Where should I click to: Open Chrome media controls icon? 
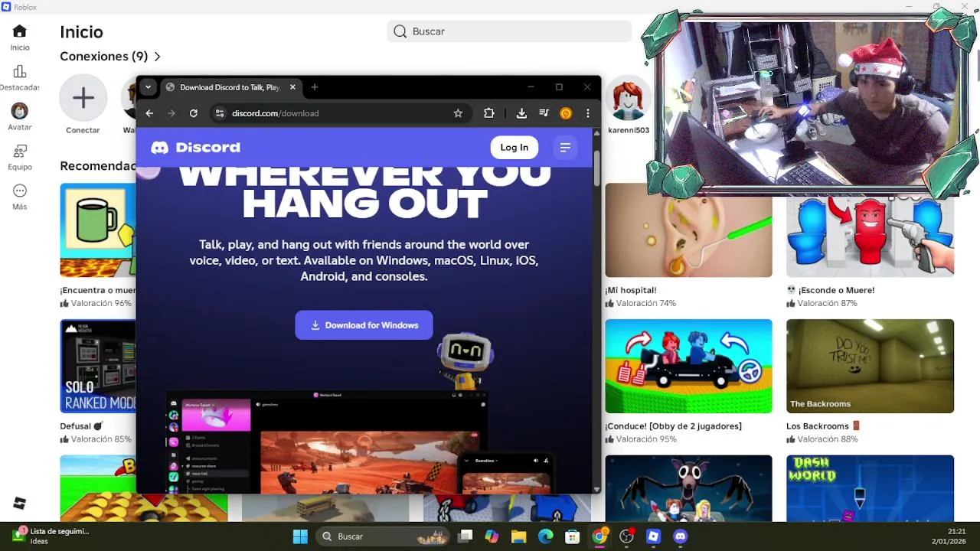click(544, 113)
